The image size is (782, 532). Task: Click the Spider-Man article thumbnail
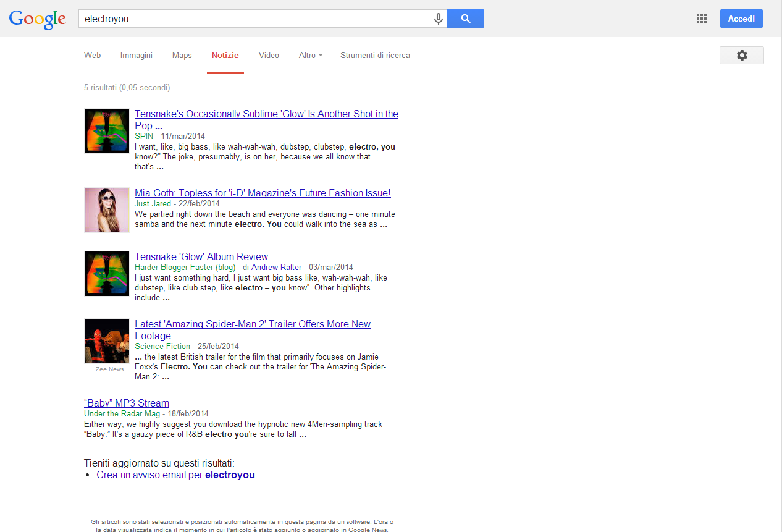coord(107,341)
